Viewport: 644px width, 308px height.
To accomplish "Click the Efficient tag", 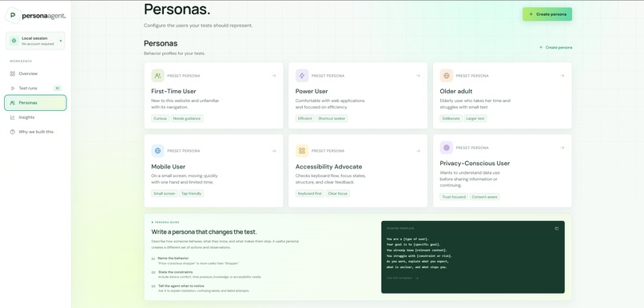I will [x=305, y=119].
